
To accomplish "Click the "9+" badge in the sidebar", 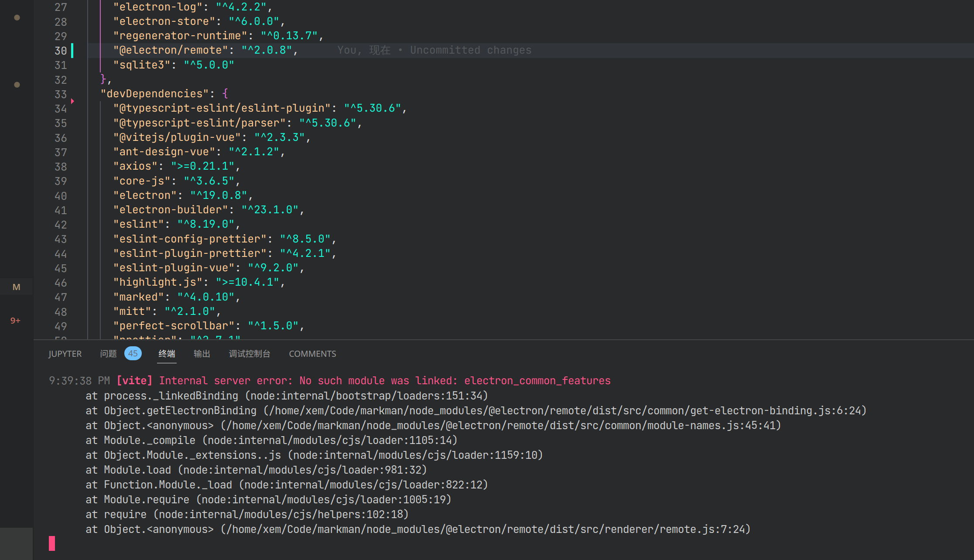I will point(15,320).
